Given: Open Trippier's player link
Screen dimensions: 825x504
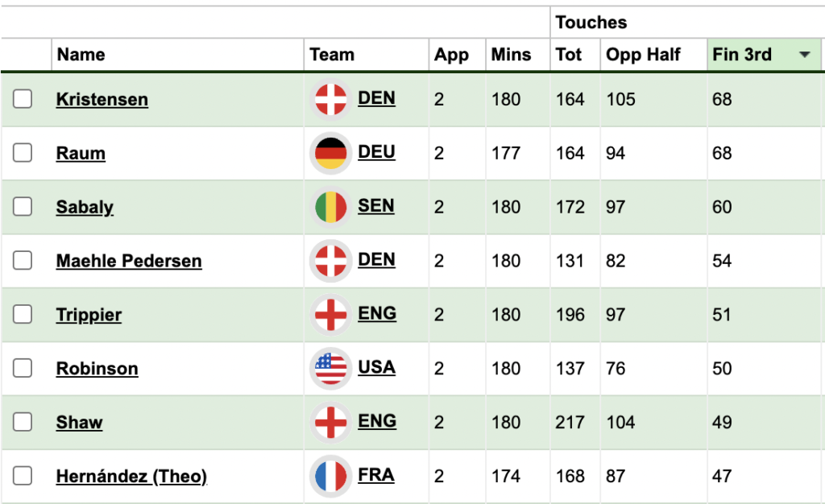Looking at the screenshot, I should [89, 314].
